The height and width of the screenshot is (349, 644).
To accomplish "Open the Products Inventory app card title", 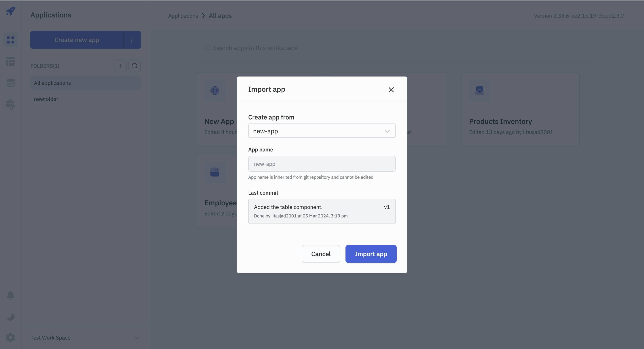I will click(500, 121).
